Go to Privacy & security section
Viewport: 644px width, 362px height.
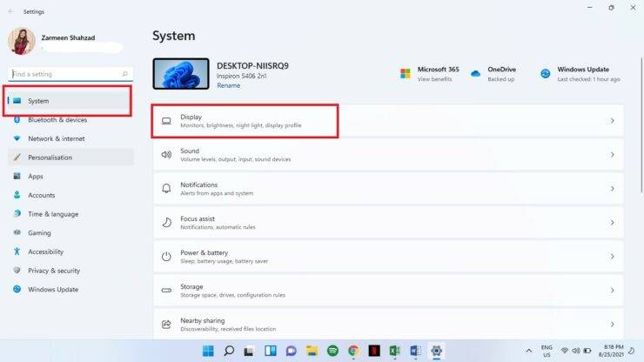(54, 271)
